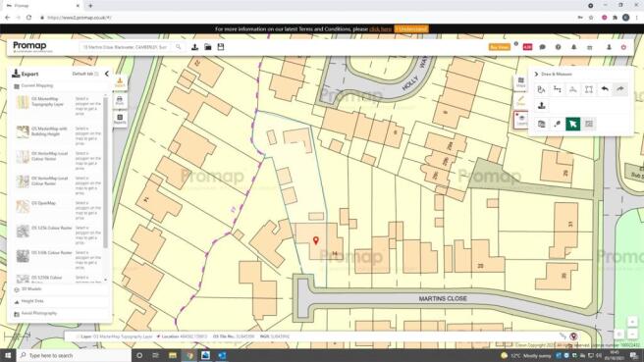Click the address search input field
Image resolution: width=644 pixels, height=362 pixels.
pos(126,47)
